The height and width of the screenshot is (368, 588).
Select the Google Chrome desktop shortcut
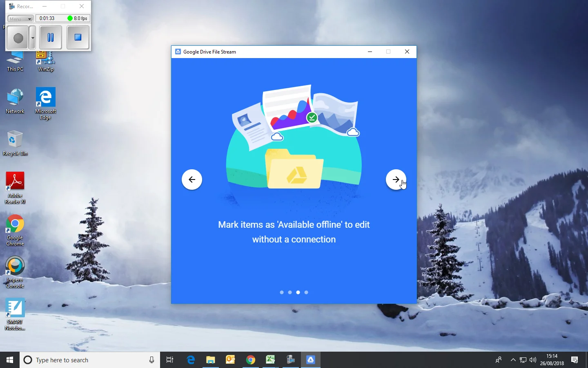click(x=15, y=230)
